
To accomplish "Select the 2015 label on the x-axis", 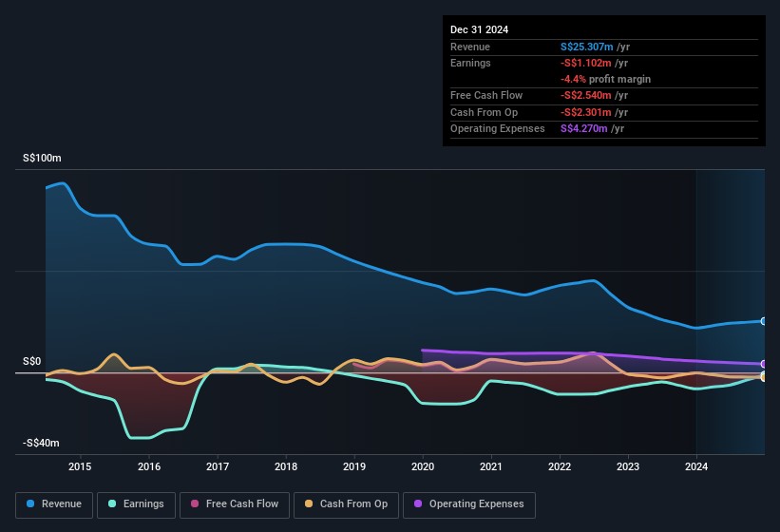I will point(80,466).
